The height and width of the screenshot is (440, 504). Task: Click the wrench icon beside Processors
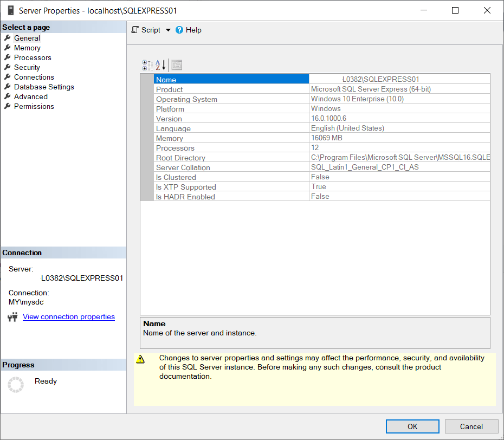[x=8, y=57]
